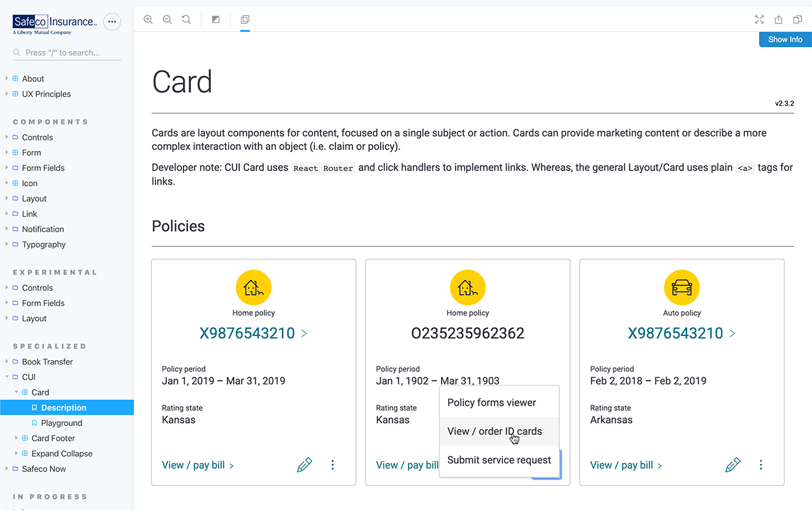Open the three-dot menu on first Home policy card
Image resolution: width=812 pixels, height=510 pixels.
coord(333,465)
